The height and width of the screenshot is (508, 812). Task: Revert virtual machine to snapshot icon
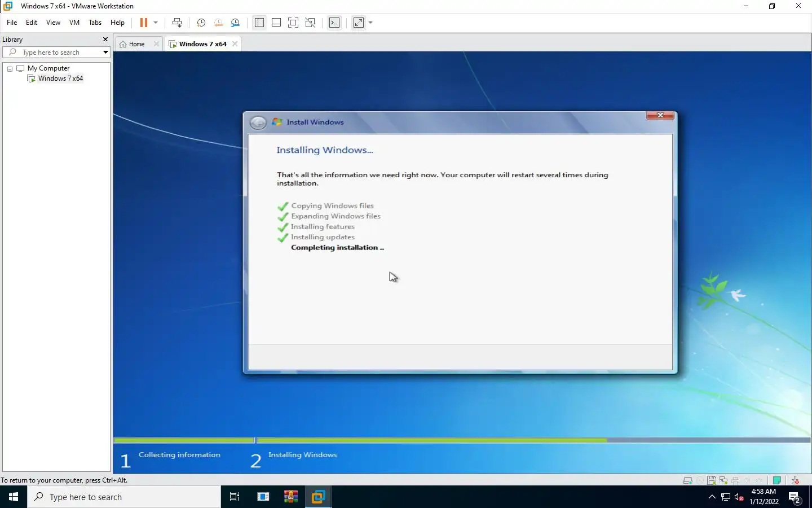click(x=218, y=23)
